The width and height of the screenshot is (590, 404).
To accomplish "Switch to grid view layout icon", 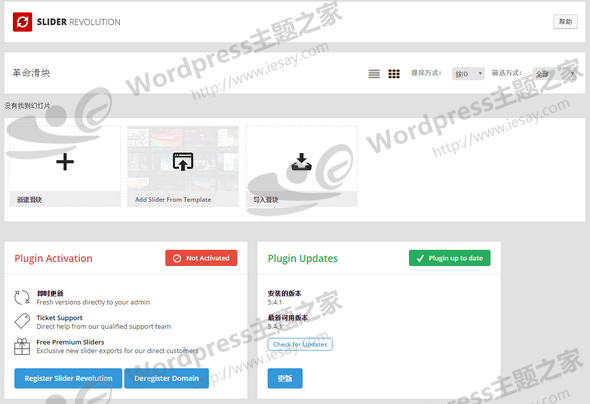I will tap(394, 74).
